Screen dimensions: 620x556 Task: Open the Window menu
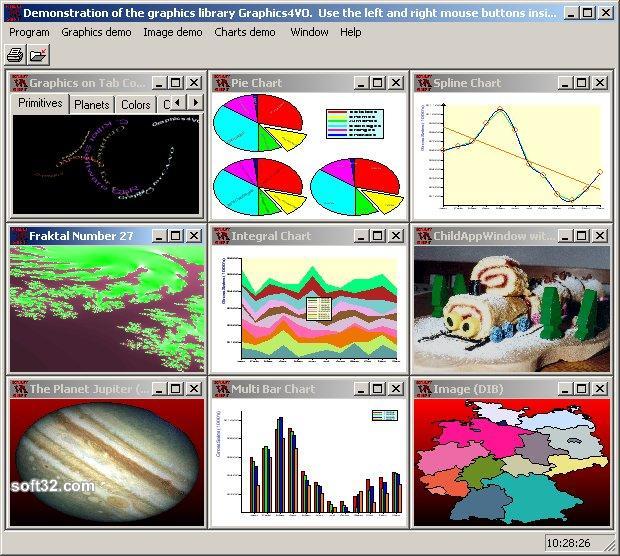point(309,32)
